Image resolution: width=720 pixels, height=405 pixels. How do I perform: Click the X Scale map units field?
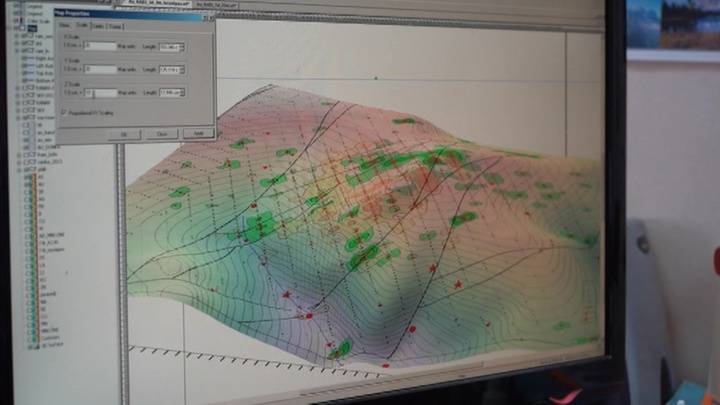coord(100,46)
